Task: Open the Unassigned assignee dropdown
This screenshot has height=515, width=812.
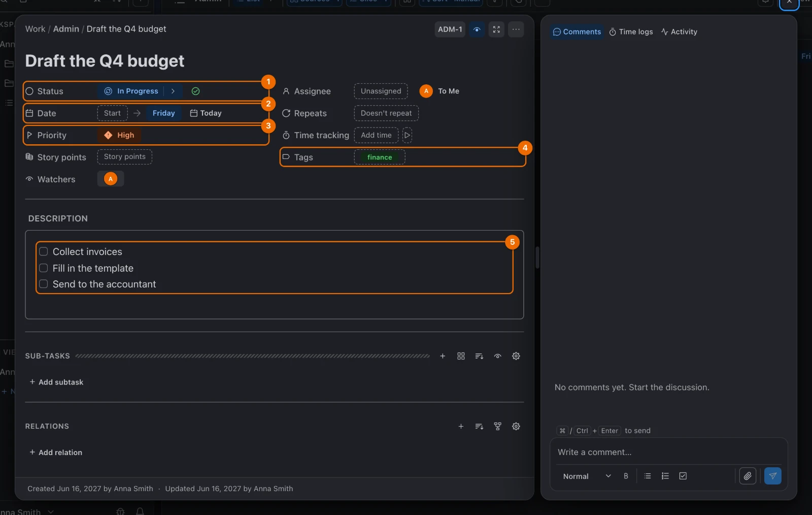Action: click(x=381, y=91)
